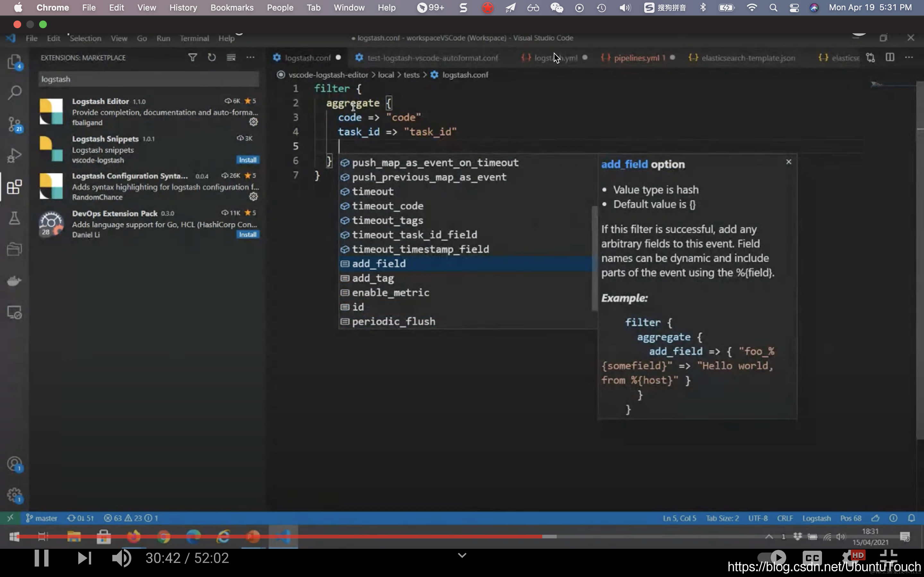Open the Terminal menu in VS Code
924x577 pixels.
coord(194,38)
